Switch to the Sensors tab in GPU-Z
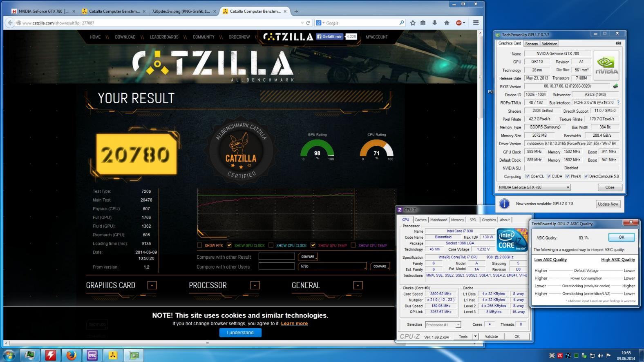Image resolution: width=644 pixels, height=362 pixels. click(531, 44)
